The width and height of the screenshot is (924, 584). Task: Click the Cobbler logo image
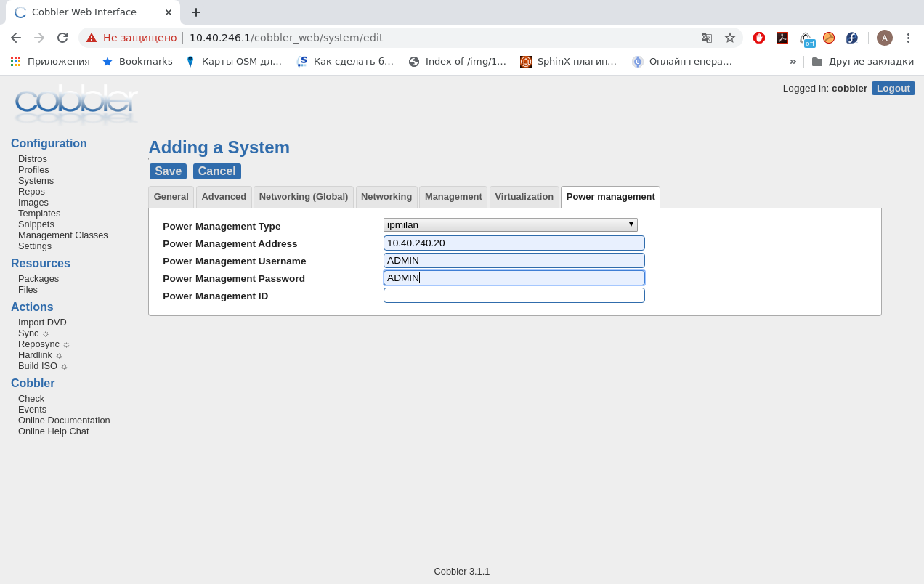[76, 105]
